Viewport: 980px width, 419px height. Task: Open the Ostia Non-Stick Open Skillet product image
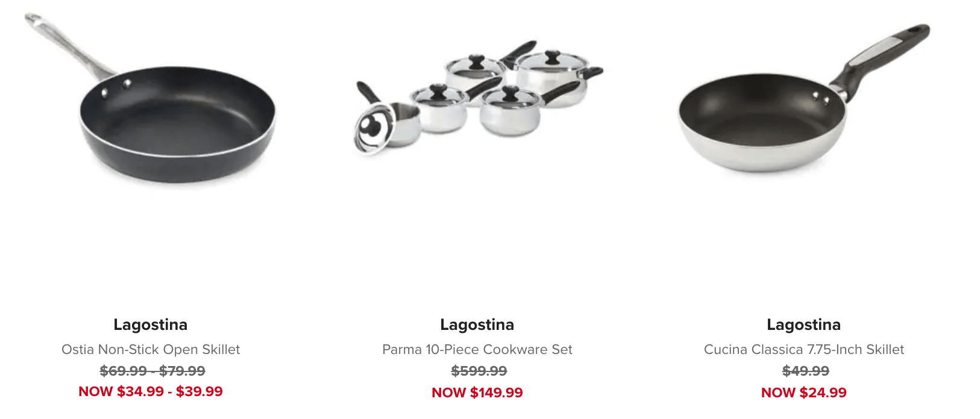coord(151,98)
